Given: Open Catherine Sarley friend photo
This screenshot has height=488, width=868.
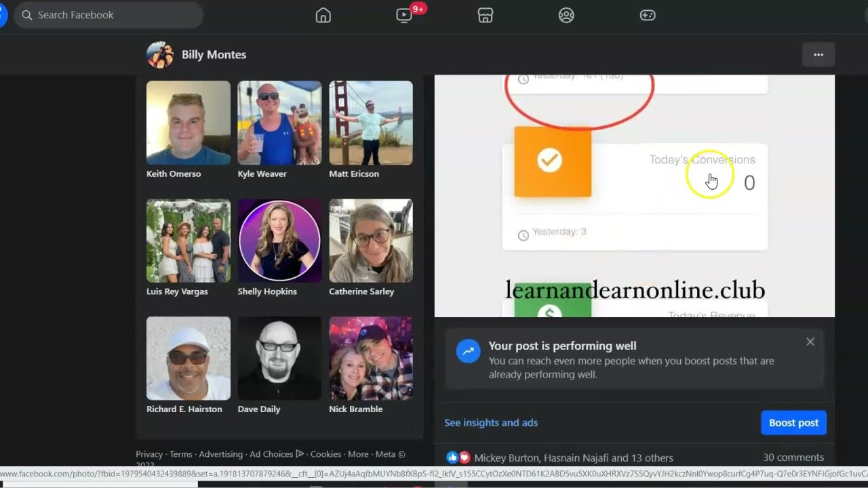Looking at the screenshot, I should point(371,241).
